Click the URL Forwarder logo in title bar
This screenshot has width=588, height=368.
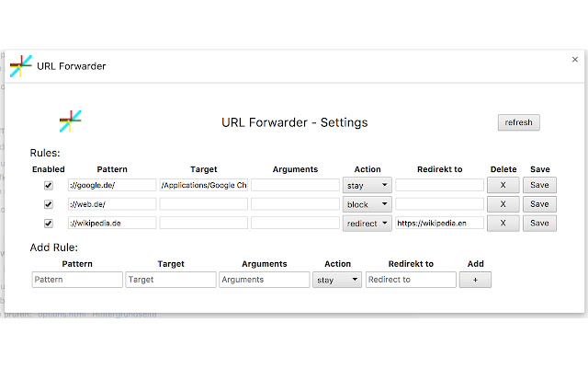20,66
